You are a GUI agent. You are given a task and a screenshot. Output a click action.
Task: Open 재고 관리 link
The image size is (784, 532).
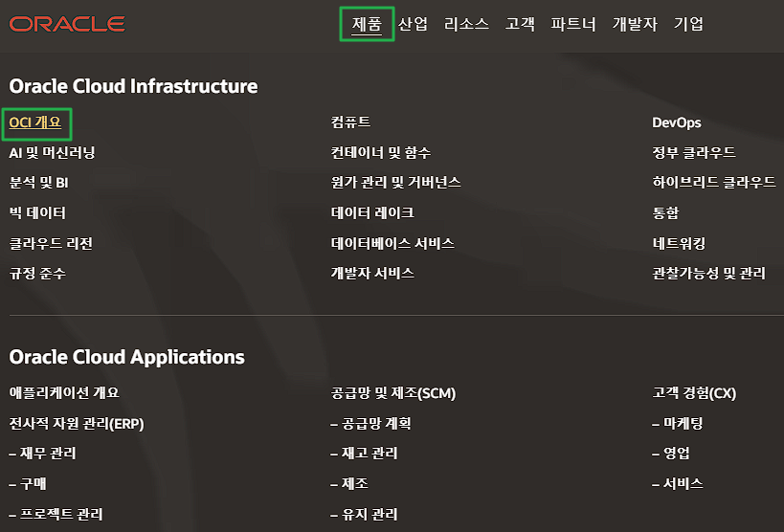click(364, 453)
